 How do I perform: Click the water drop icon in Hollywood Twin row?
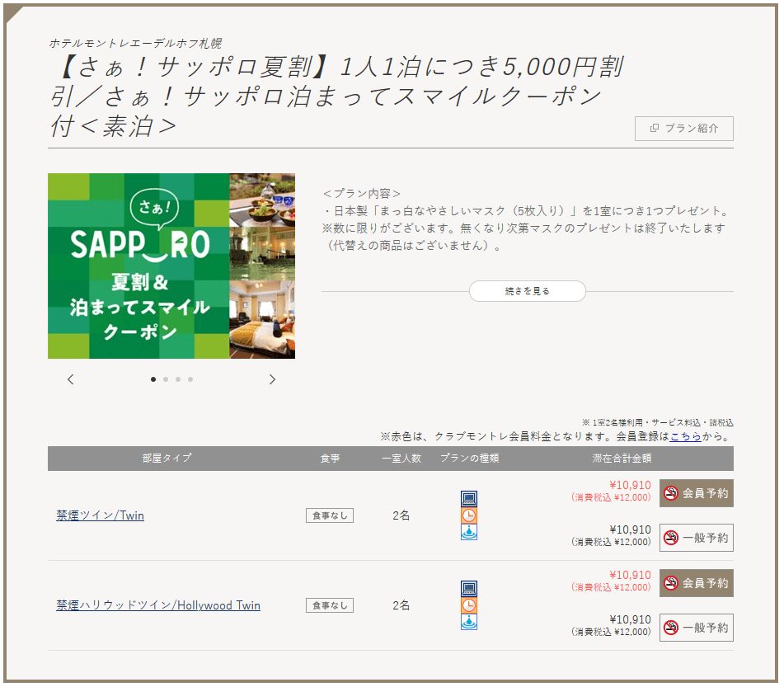pos(469,622)
